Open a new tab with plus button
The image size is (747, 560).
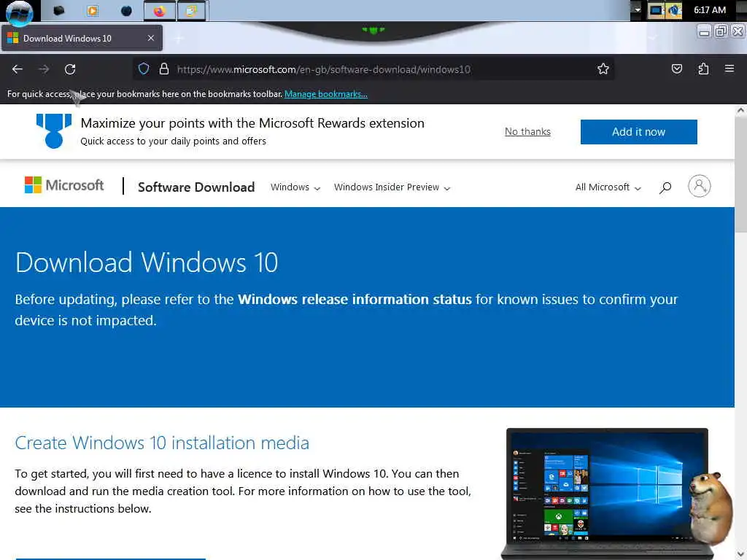point(179,39)
